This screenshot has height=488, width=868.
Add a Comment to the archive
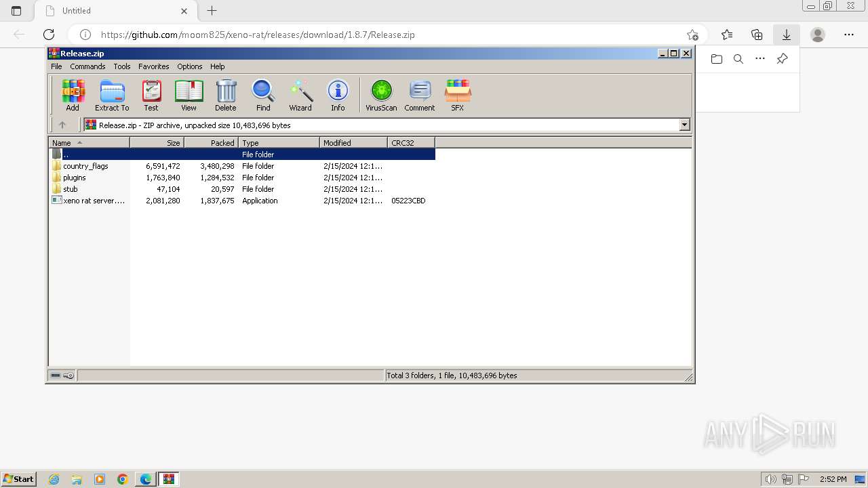(x=420, y=95)
